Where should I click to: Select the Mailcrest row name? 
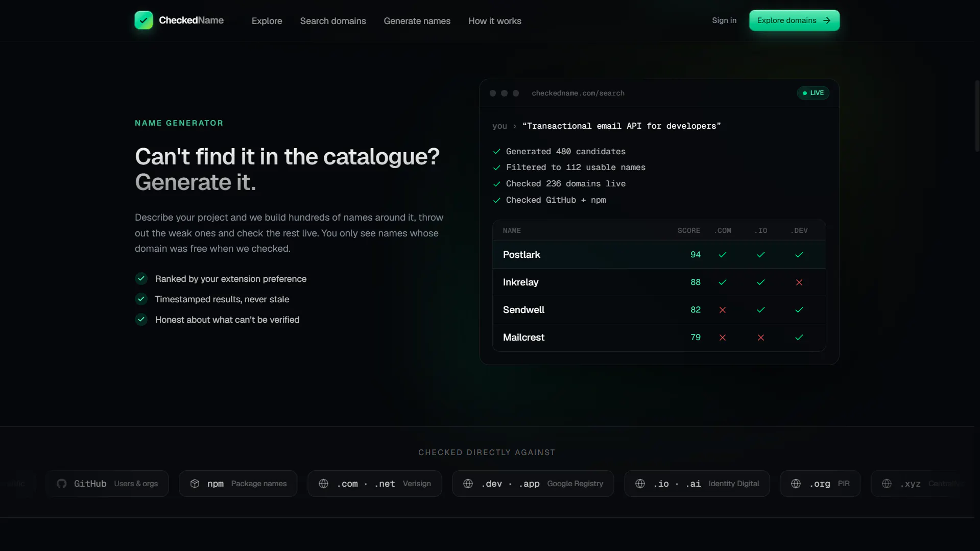pyautogui.click(x=523, y=337)
